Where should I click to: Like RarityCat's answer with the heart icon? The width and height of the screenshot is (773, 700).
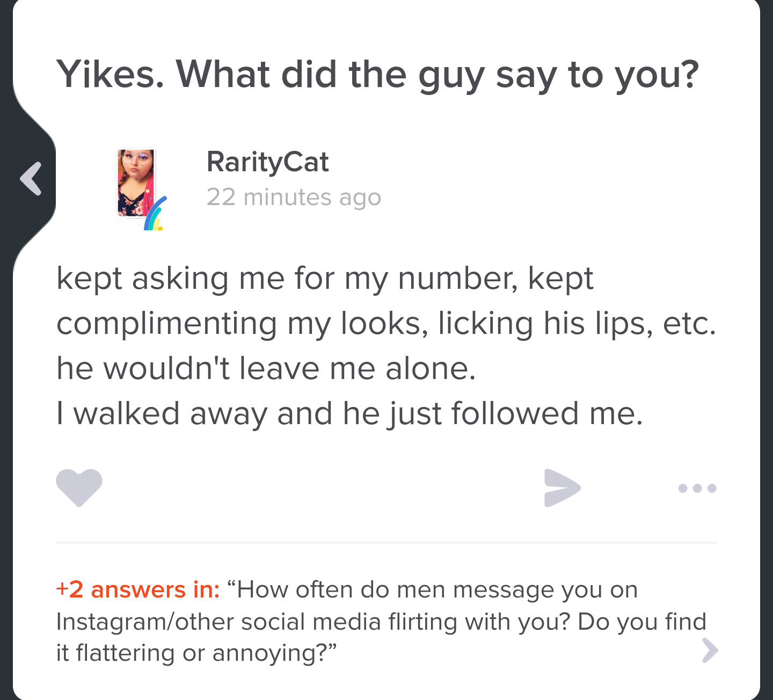click(x=79, y=487)
